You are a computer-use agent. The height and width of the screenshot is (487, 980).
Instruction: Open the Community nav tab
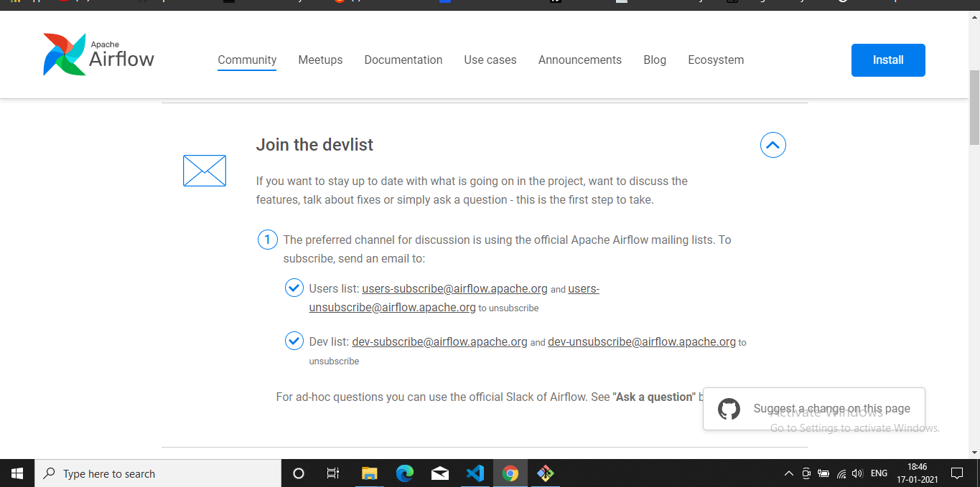pos(247,60)
